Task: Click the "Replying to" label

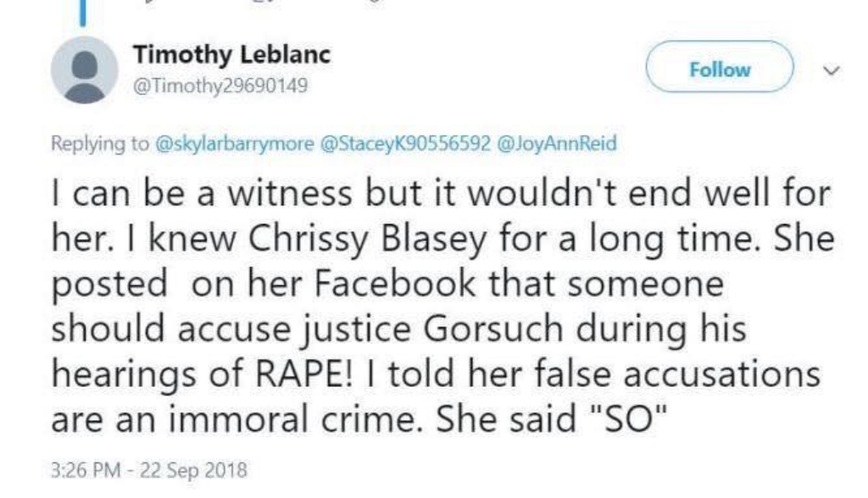Action: coord(100,143)
